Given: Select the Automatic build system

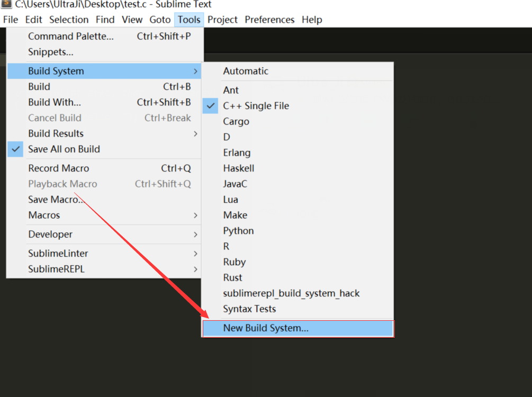Looking at the screenshot, I should coord(298,71).
